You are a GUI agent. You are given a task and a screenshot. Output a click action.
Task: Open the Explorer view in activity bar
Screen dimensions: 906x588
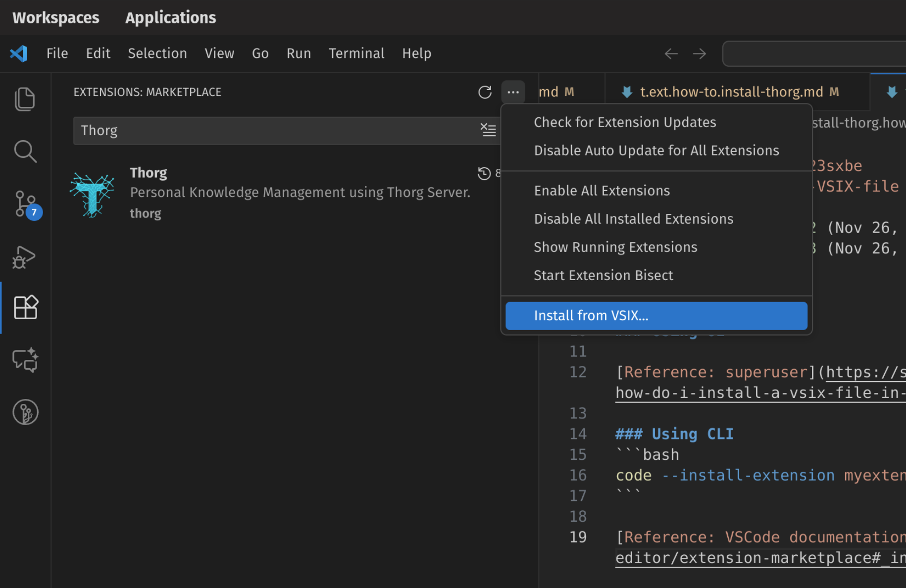pyautogui.click(x=25, y=99)
